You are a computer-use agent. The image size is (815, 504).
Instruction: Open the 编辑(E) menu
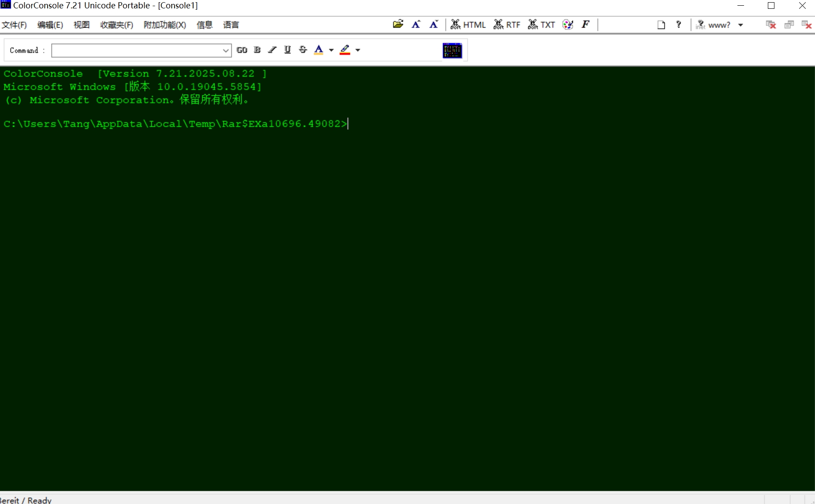pos(50,25)
